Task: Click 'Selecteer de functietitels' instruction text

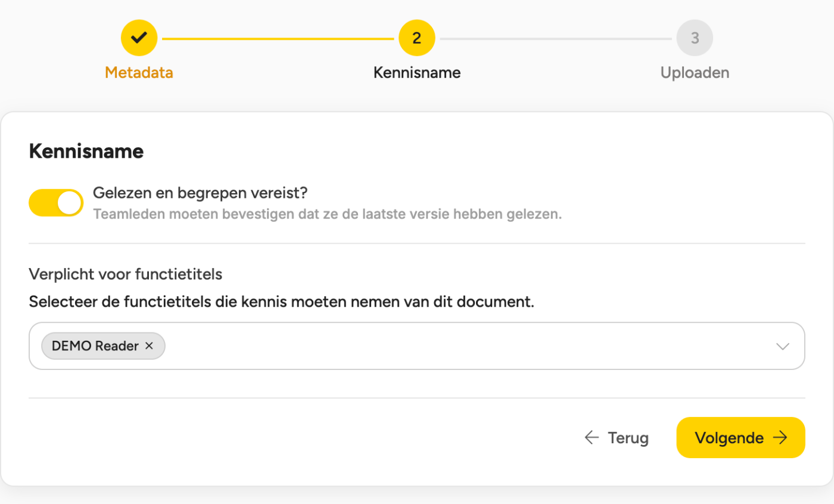Action: [x=281, y=301]
